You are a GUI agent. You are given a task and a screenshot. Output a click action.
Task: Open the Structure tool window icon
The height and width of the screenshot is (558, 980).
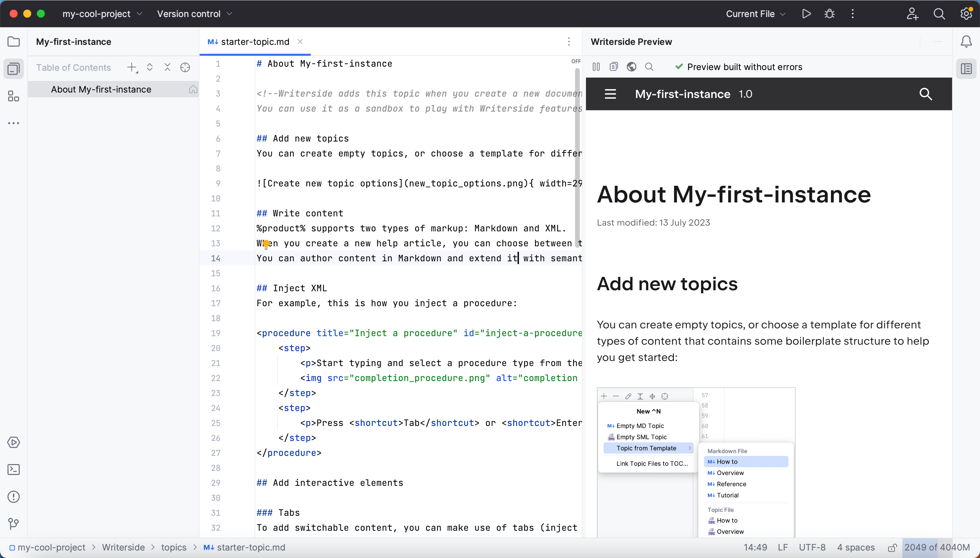point(14,96)
